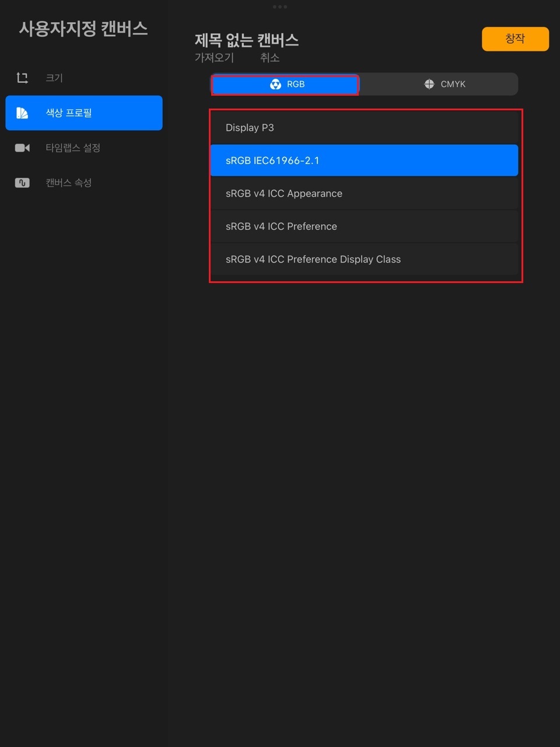Select the 'sRGB v4 ICC Preference' row
Image resolution: width=560 pixels, height=747 pixels.
(x=364, y=226)
